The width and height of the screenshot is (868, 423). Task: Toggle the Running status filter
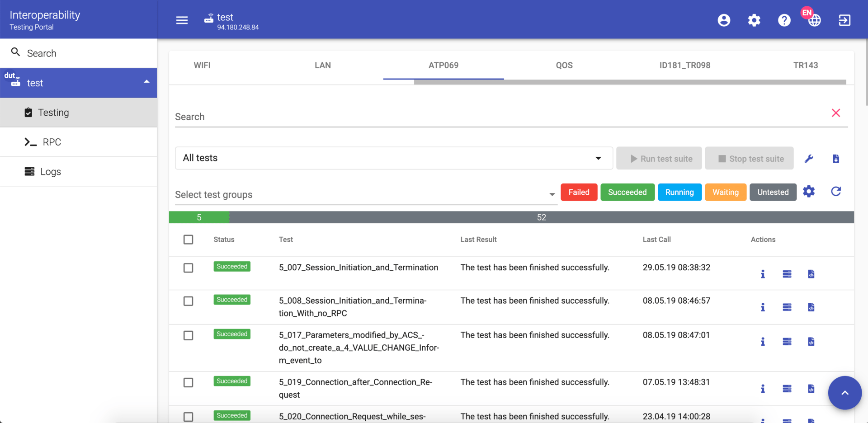click(679, 192)
